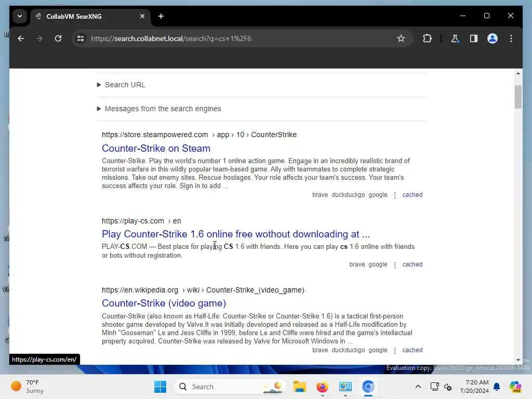Click the play-cs.com URL text
The width and height of the screenshot is (532, 399).
coord(141,221)
